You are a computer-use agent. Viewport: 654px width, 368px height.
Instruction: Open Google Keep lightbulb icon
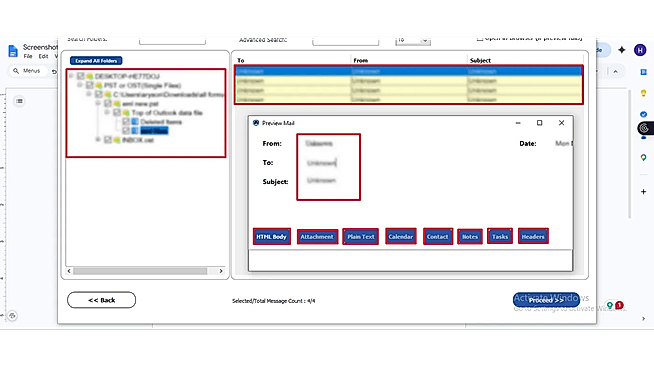(643, 93)
